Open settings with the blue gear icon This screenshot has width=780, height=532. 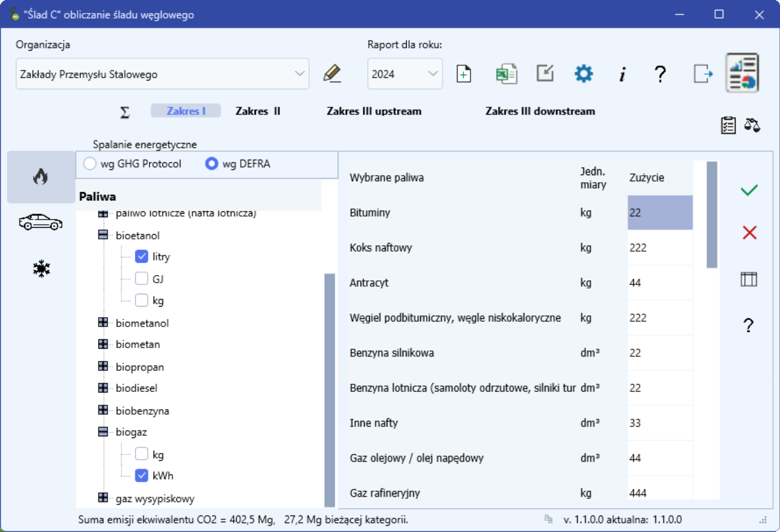pos(583,74)
